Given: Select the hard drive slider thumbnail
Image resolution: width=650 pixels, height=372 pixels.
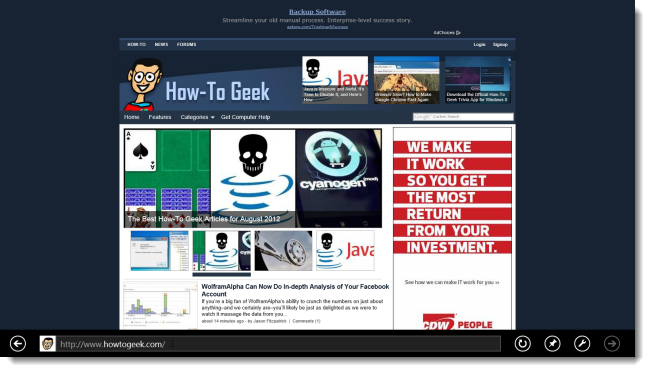Looking at the screenshot, I should [x=283, y=250].
